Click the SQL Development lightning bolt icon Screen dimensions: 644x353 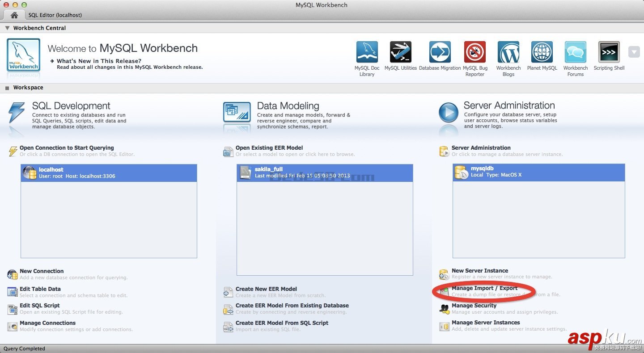17,113
